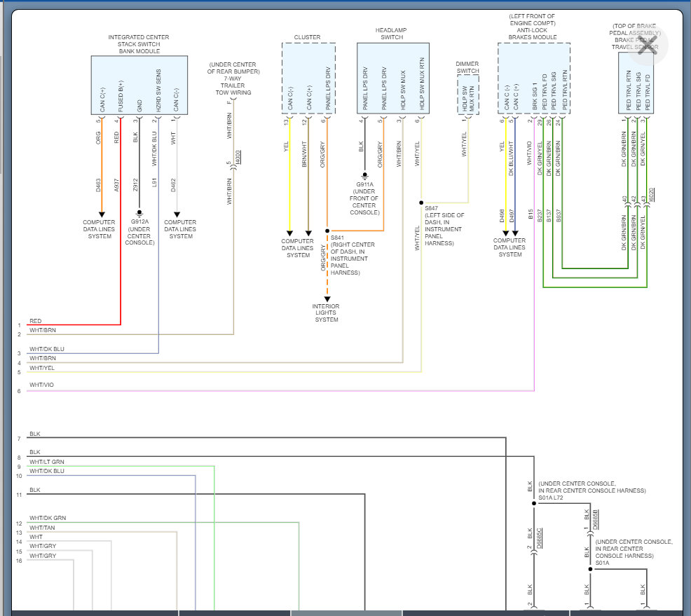Close the enlarged wiring diagram overlay
Viewport: 691px width, 616px height.
pos(648,46)
